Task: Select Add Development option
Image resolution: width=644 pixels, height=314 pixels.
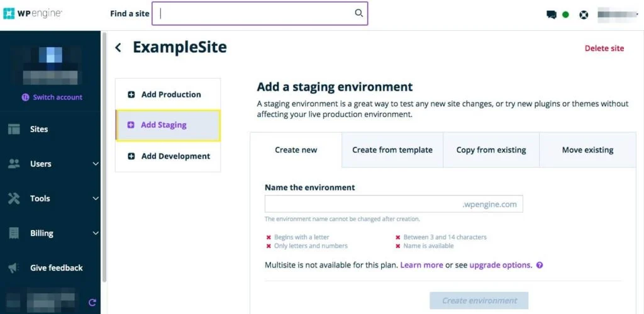Action: point(168,156)
